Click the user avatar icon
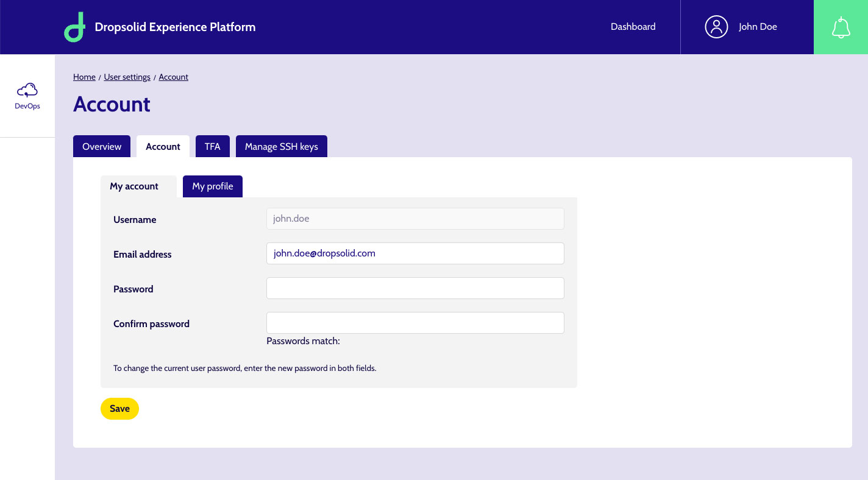The image size is (868, 480). (716, 27)
